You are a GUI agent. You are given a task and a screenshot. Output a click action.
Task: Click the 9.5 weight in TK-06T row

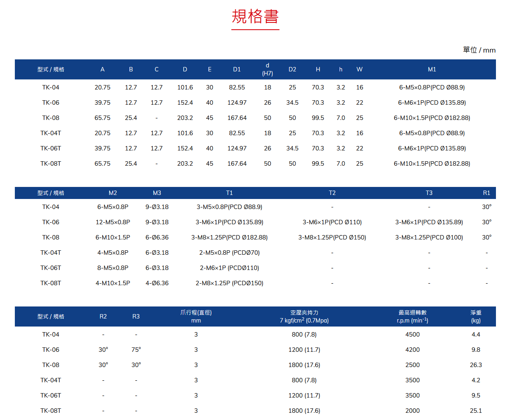[476, 396]
